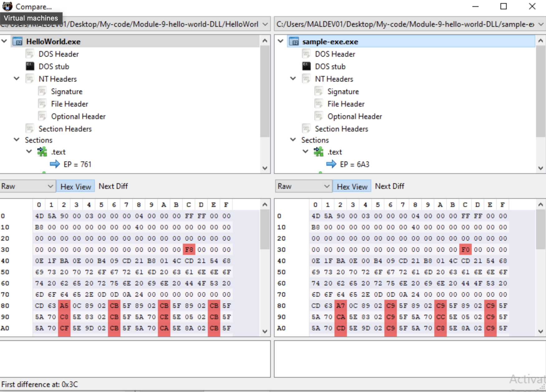The width and height of the screenshot is (546, 392).
Task: Jump to Next Diff in right pane
Action: point(389,186)
